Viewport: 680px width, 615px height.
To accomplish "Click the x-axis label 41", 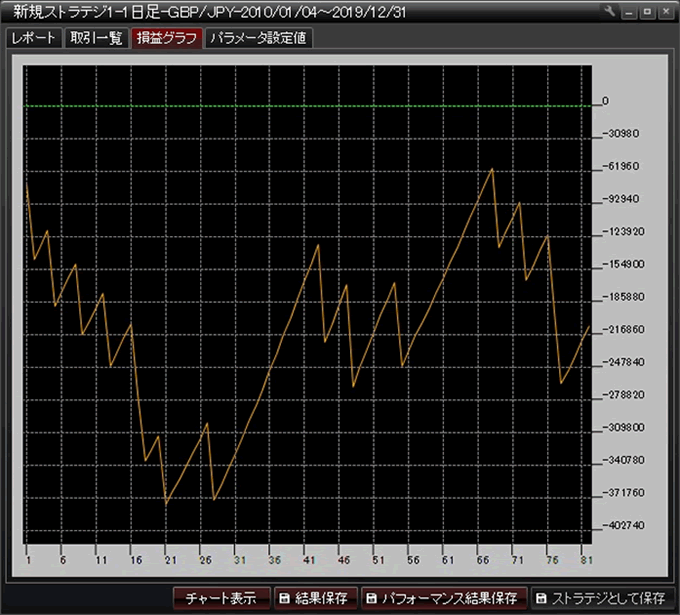I will click(x=309, y=560).
